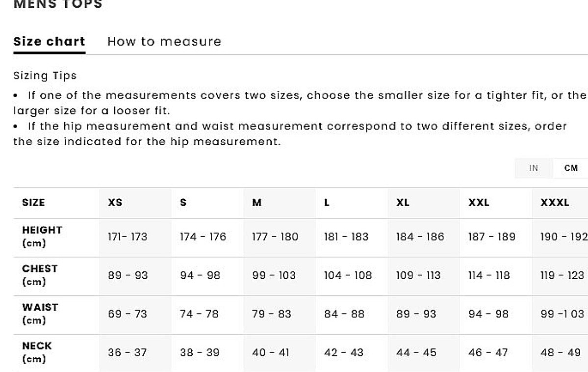Click the CHEST (cm) row label
588x372 pixels.
coord(40,275)
